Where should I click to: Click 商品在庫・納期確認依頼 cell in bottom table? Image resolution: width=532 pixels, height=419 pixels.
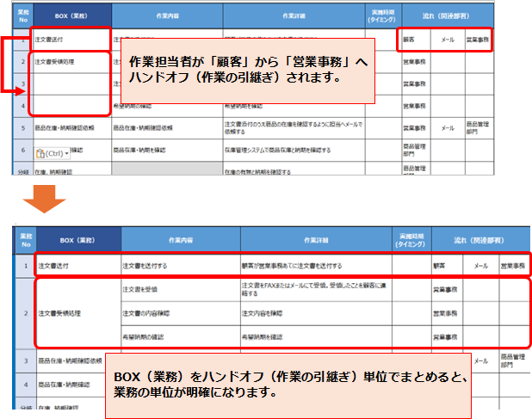71,361
